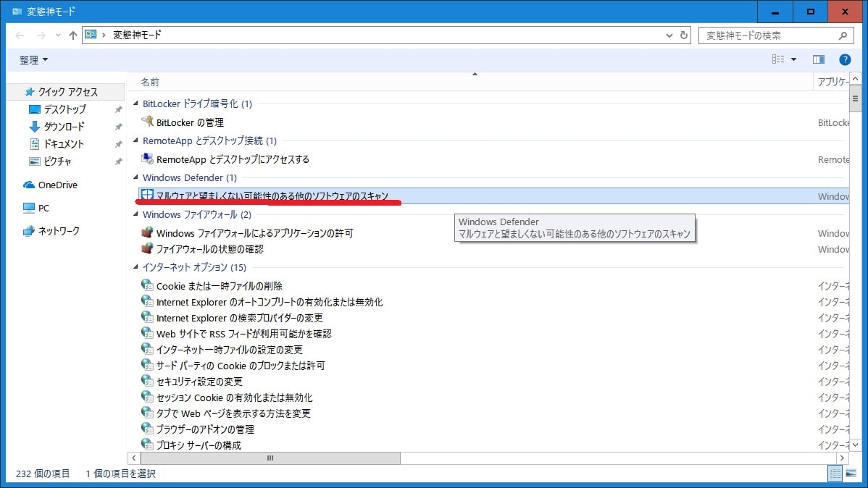Select the BitLocker の管理 item
The width and height of the screenshot is (868, 488).
pyautogui.click(x=190, y=122)
